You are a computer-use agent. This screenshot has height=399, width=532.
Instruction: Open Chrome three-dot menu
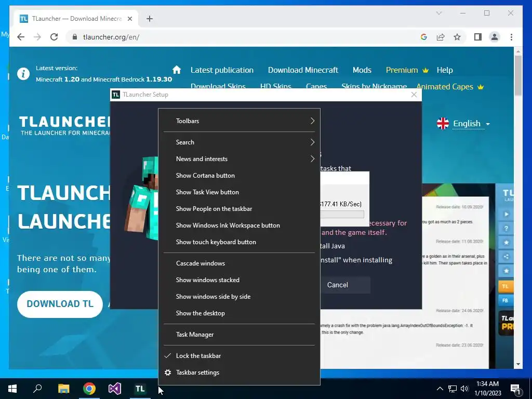[x=511, y=37]
